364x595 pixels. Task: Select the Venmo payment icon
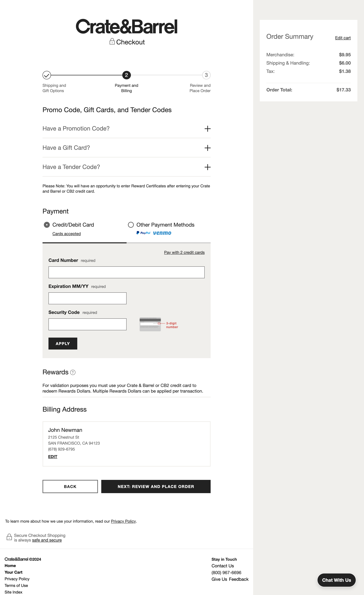(162, 233)
